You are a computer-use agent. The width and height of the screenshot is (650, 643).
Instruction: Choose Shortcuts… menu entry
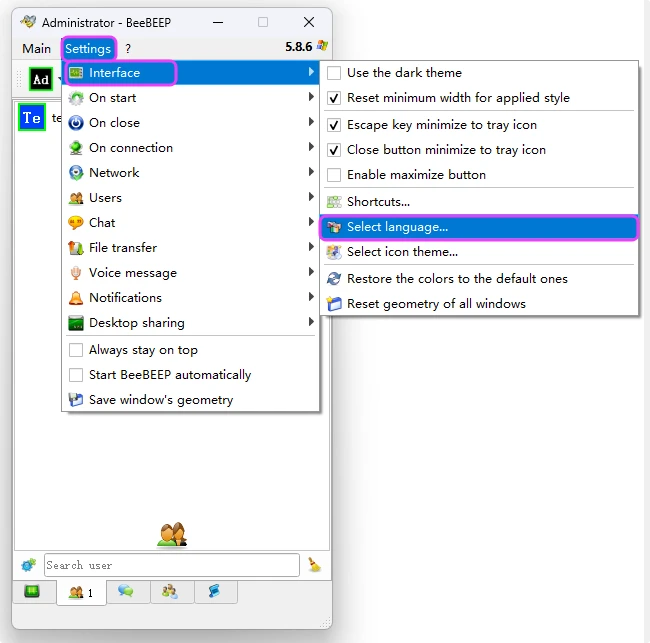[x=479, y=202]
